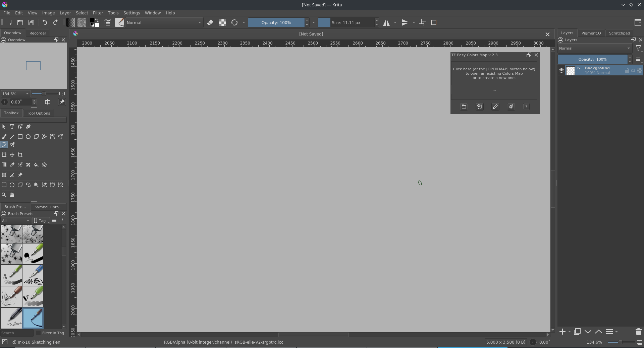Adjust the brush Opacity 100% slider
Screen dimensions: 644x348
(276, 22)
